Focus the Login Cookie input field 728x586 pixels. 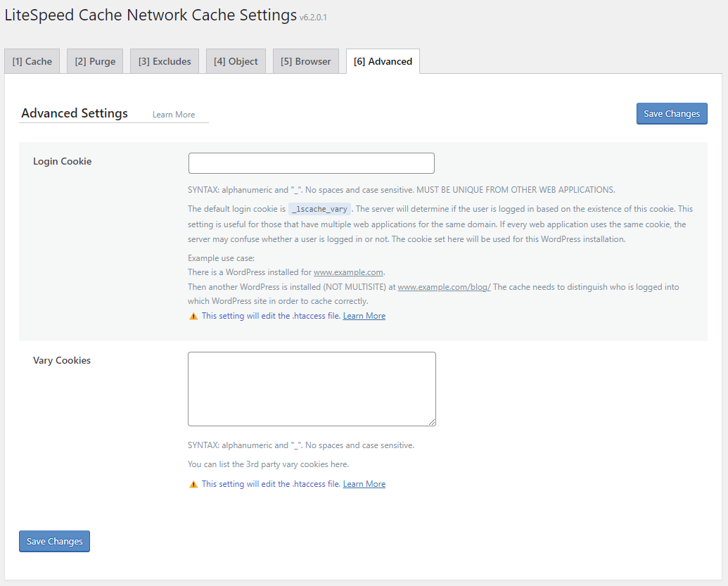click(x=312, y=163)
